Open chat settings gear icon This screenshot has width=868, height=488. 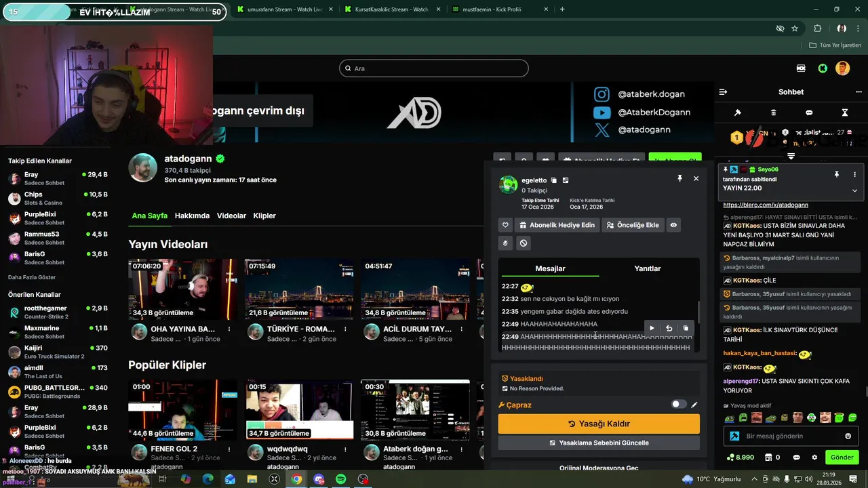click(x=814, y=457)
